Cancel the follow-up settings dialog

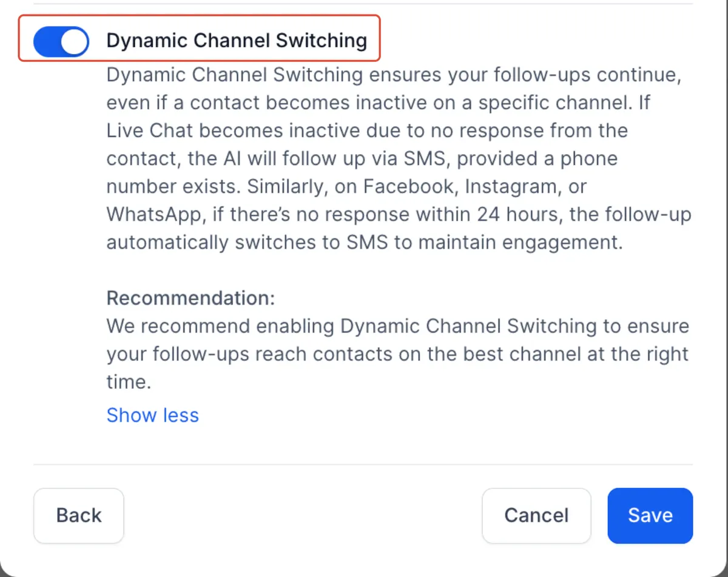[536, 516]
